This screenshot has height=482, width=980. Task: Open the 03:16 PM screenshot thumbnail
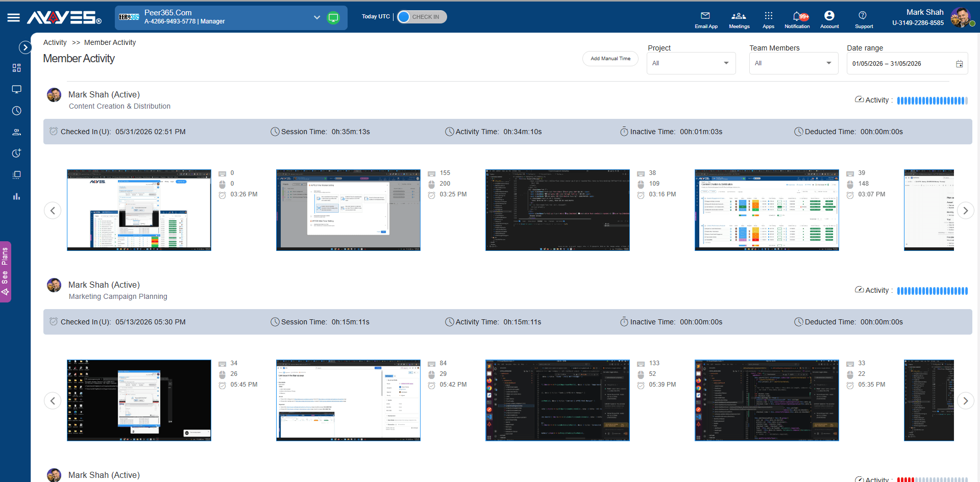[x=557, y=210]
